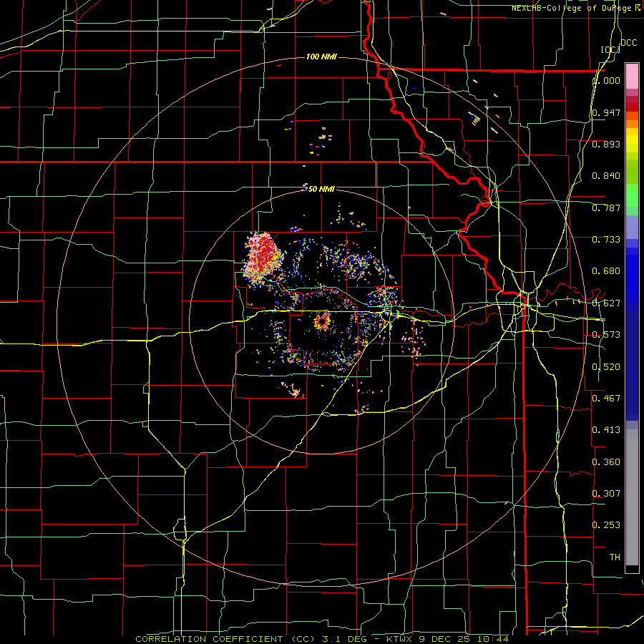This screenshot has height=644, width=644.
Task: Click the "50 NMI" range ring label
Action: pos(321,189)
